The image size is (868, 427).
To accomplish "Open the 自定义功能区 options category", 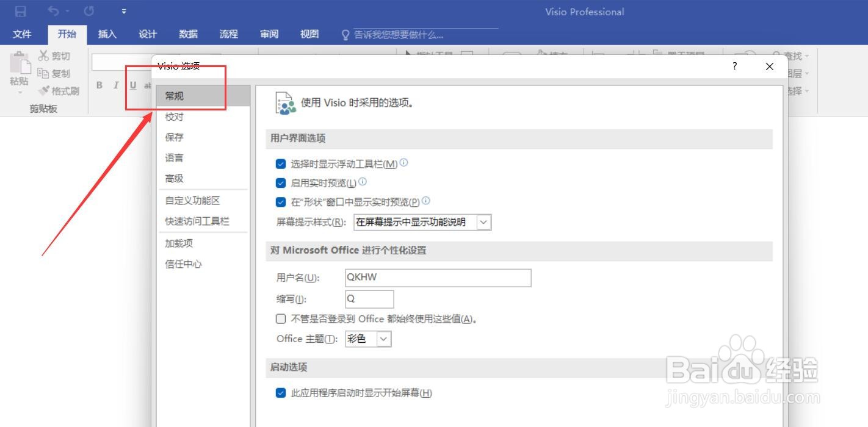I will (203, 201).
